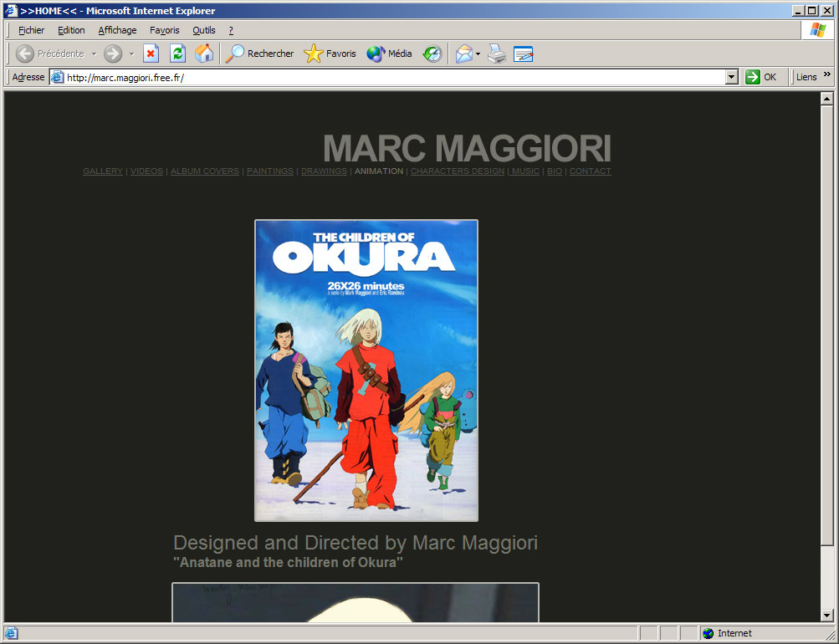Open the ALBUM COVERS link

click(x=205, y=171)
